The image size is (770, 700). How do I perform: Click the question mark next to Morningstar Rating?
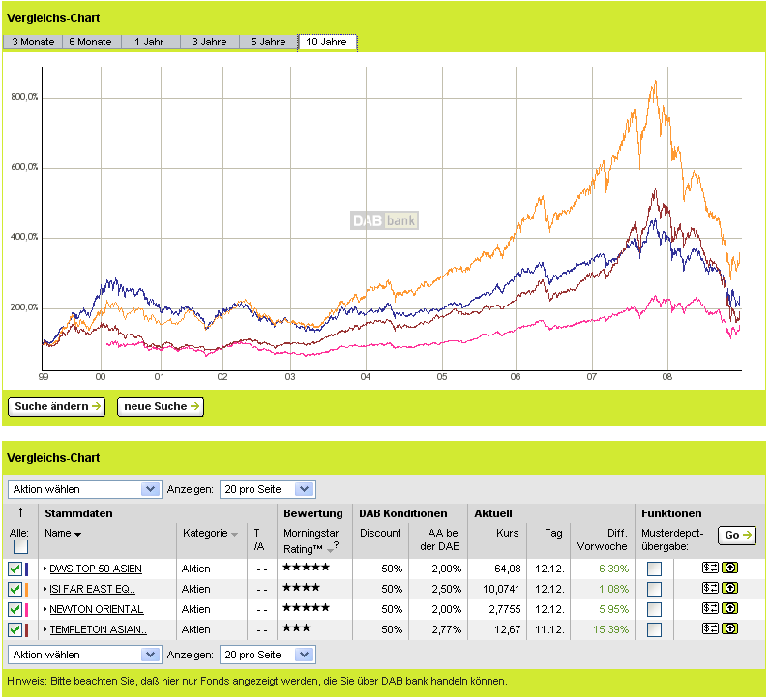(x=338, y=547)
